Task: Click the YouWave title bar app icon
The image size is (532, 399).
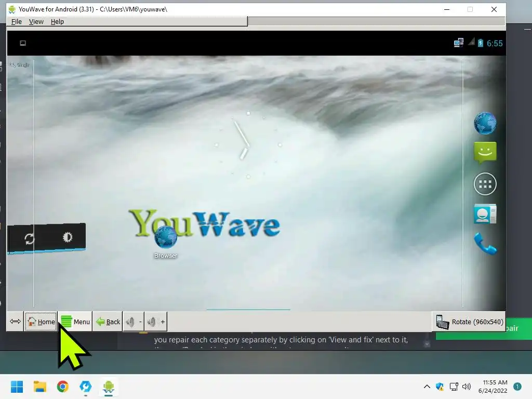Action: [12, 9]
